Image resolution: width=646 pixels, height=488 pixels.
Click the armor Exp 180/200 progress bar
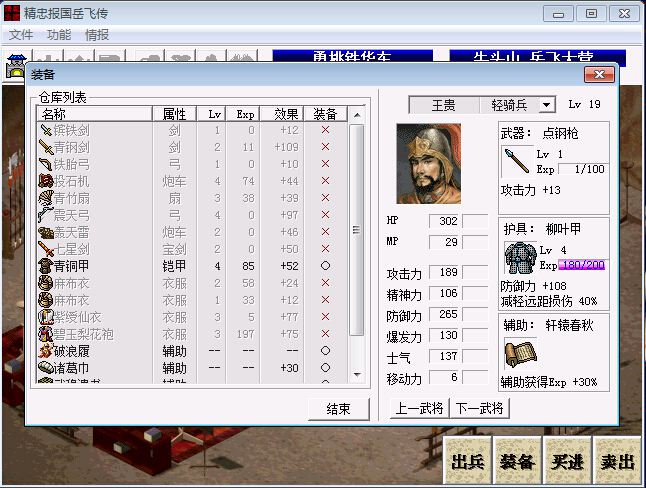(x=579, y=265)
